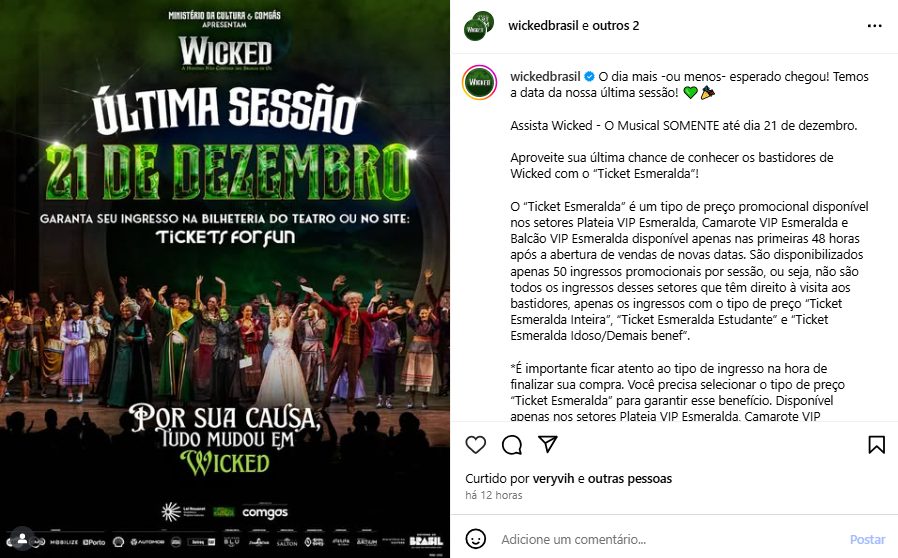Open wickedbrasil avatar in post header
898x558 pixels.
pyautogui.click(x=479, y=26)
